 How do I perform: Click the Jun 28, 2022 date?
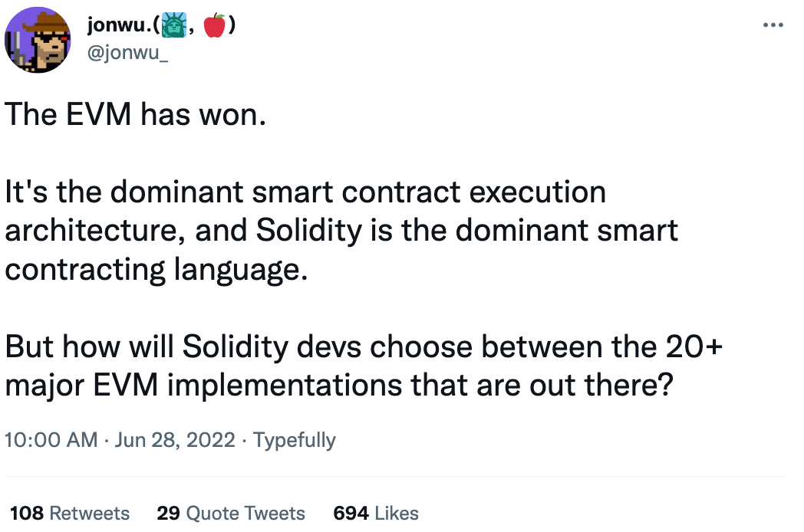click(x=175, y=440)
